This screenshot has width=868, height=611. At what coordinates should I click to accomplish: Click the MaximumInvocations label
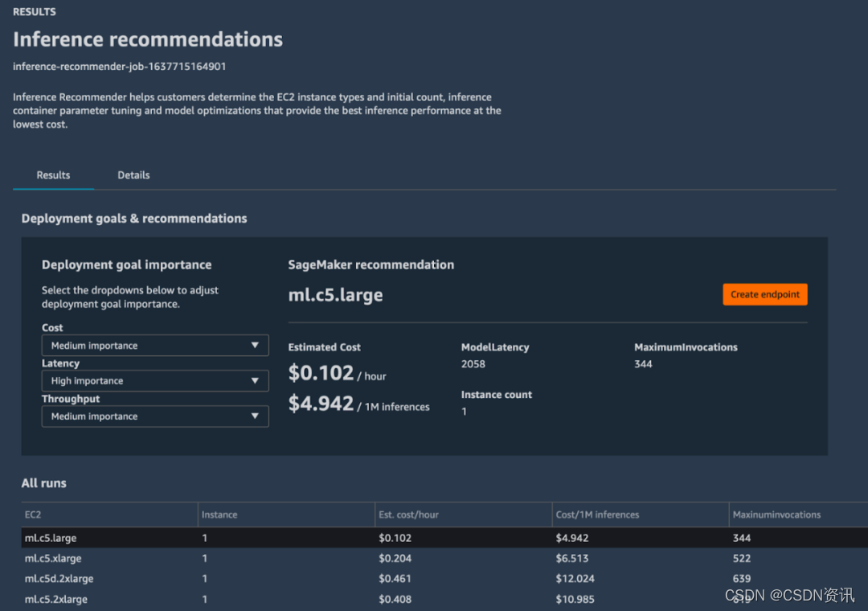pos(686,347)
